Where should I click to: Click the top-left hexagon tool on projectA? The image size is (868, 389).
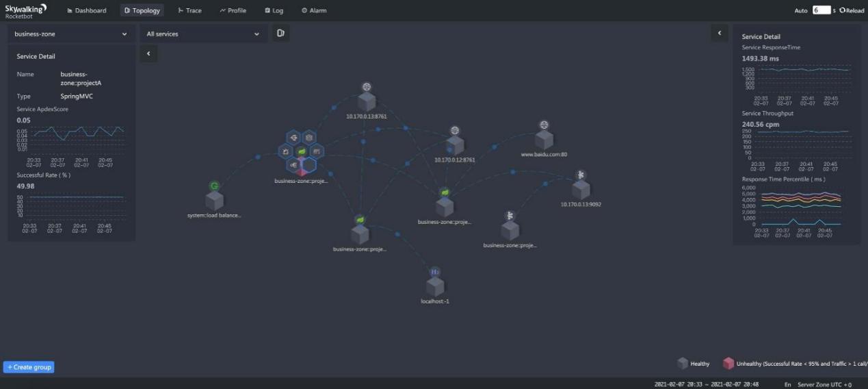[x=293, y=138]
